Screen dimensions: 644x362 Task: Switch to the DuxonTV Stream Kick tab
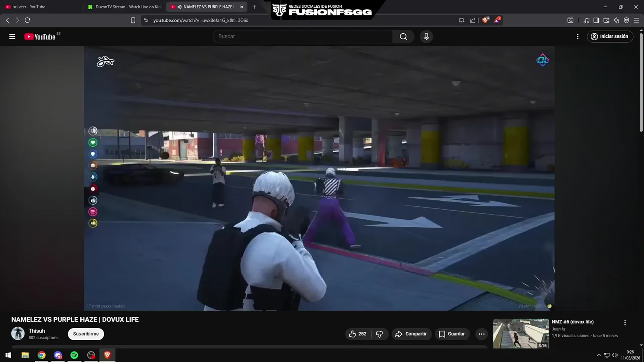click(124, 7)
